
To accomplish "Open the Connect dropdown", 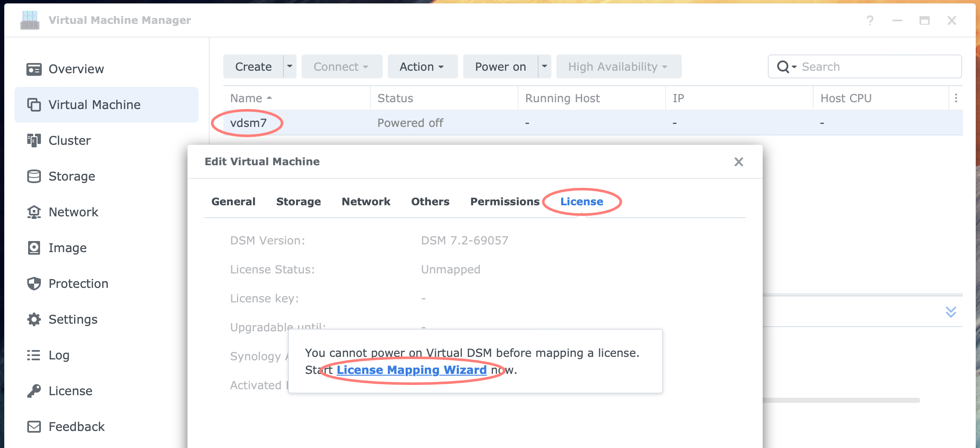I will [342, 66].
